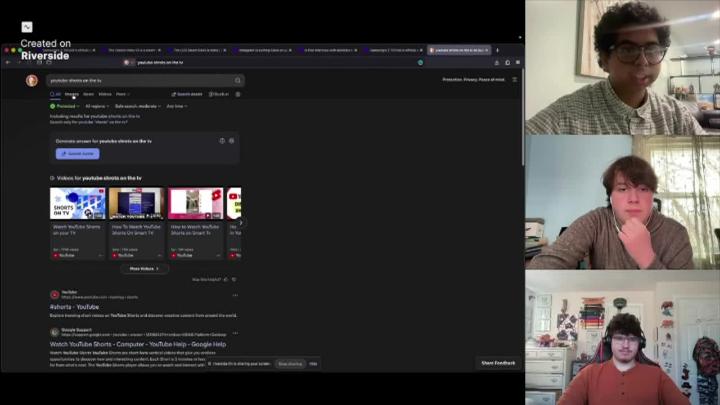
Task: Click the magnifier icon in the search box
Action: pyautogui.click(x=238, y=80)
